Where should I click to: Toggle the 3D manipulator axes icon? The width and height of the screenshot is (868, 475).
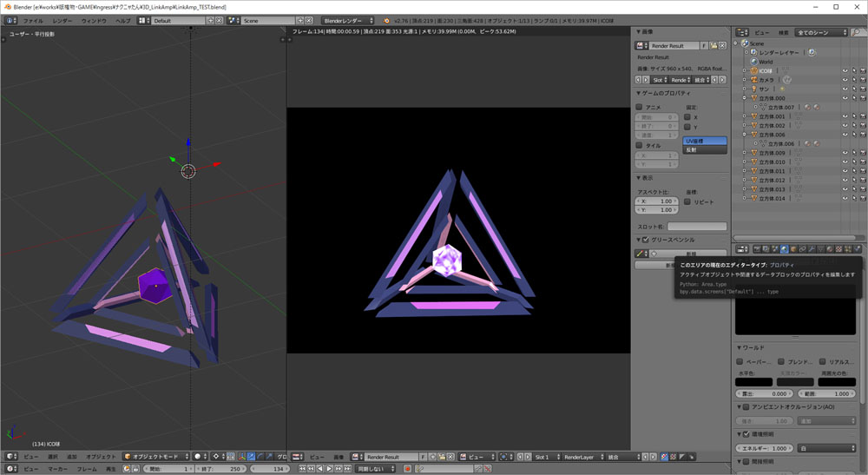click(x=242, y=457)
